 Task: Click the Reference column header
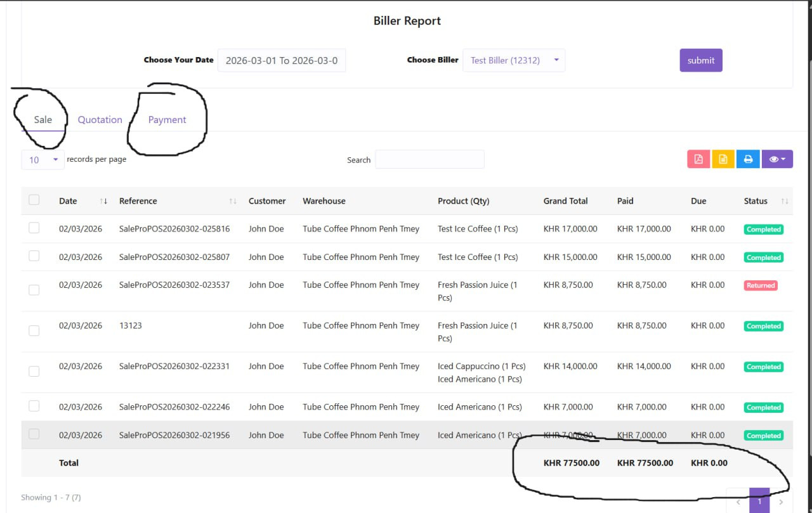(x=138, y=201)
